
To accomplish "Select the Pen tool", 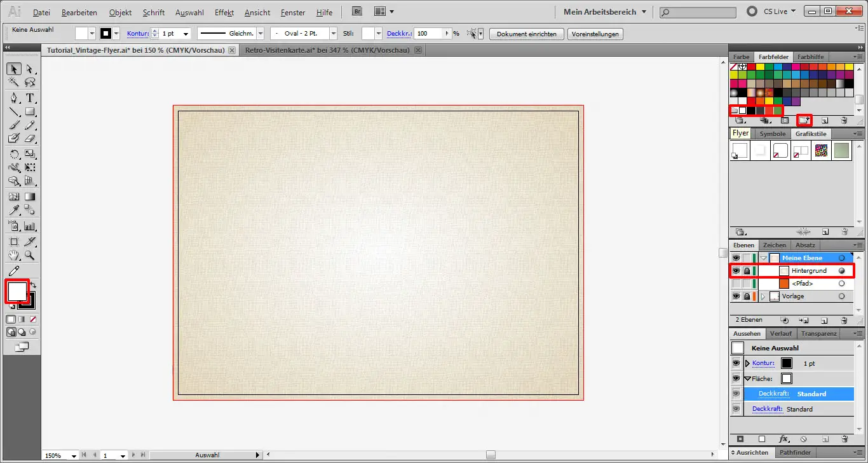I will pos(14,98).
